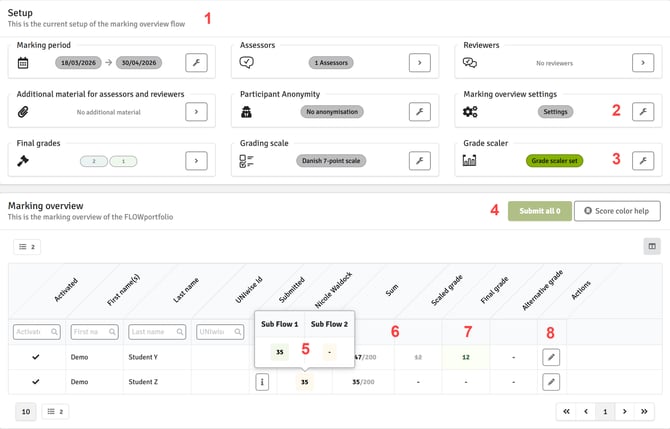Click Student Z last name cell
The width and height of the screenshot is (670, 429).
coord(143,382)
